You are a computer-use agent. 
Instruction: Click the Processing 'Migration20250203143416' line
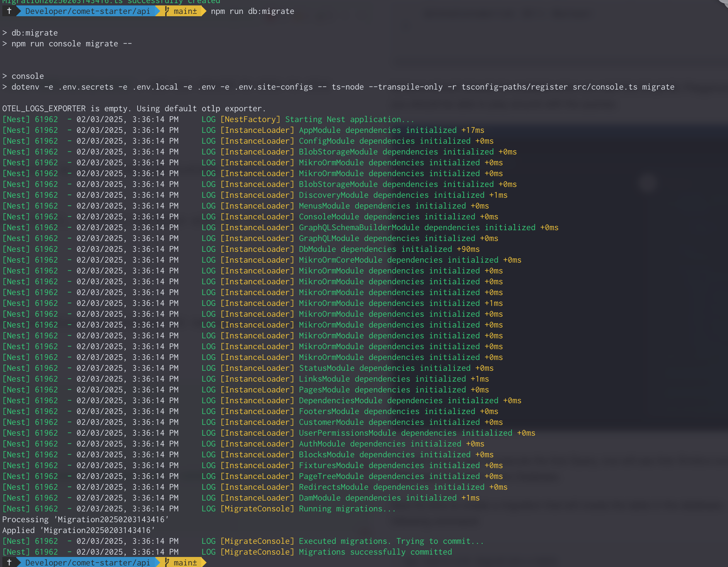coord(85,519)
